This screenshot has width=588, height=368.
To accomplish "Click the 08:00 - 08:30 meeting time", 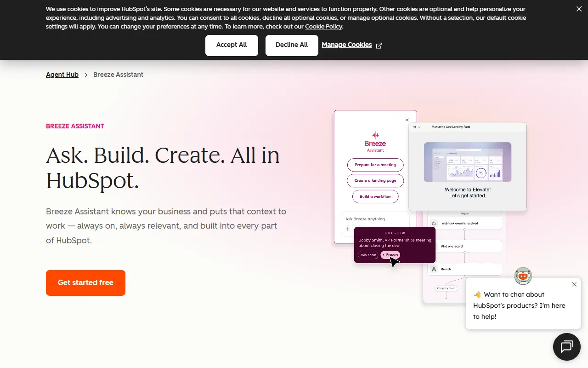I will (395, 233).
